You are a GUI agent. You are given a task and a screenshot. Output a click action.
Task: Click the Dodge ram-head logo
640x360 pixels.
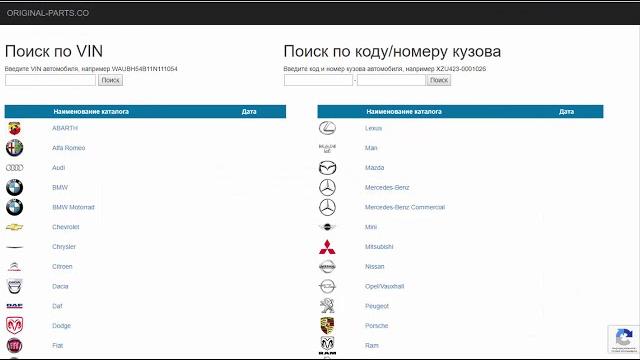14,326
